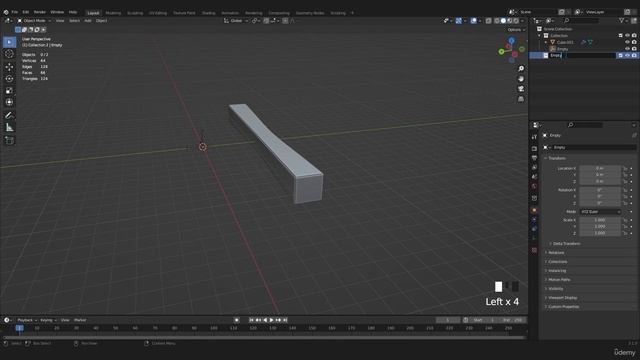The width and height of the screenshot is (640, 360).
Task: Switch to the Shading workspace tab
Action: [209, 13]
